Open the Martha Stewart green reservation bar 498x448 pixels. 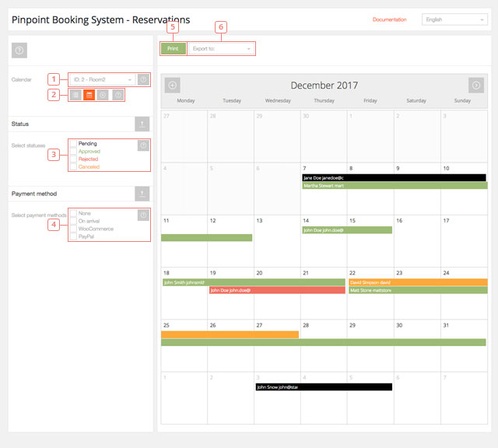click(395, 186)
